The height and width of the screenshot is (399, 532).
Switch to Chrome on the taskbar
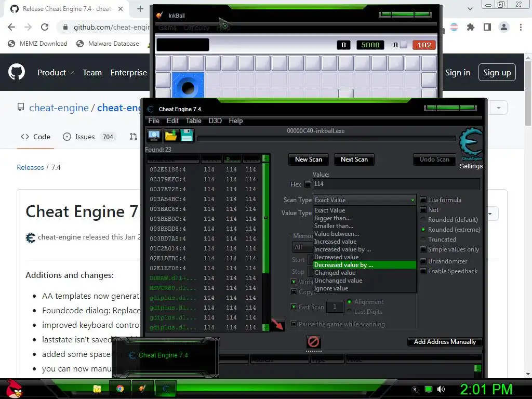[x=120, y=389]
